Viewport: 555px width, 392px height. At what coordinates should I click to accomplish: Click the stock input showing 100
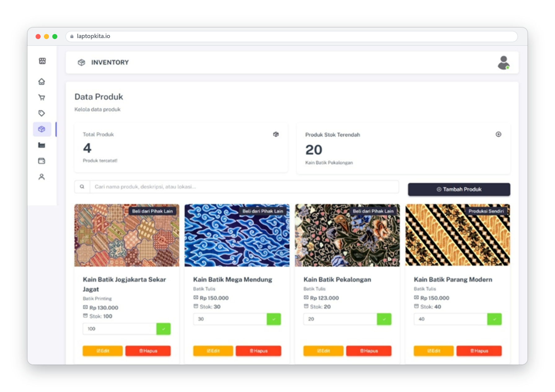[x=120, y=329]
